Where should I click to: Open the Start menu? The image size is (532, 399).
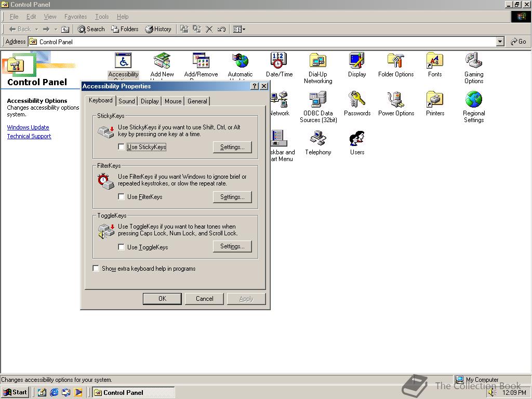pyautogui.click(x=15, y=392)
